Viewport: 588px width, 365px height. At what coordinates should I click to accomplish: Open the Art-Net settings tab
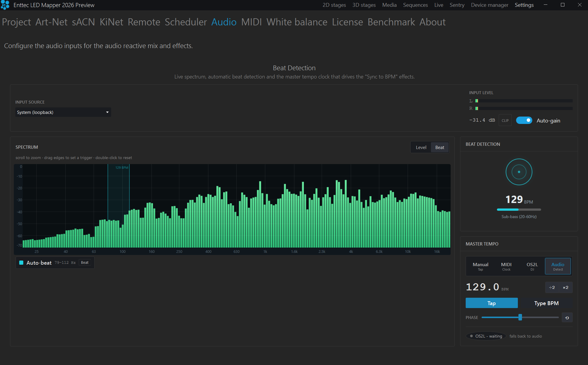[51, 22]
